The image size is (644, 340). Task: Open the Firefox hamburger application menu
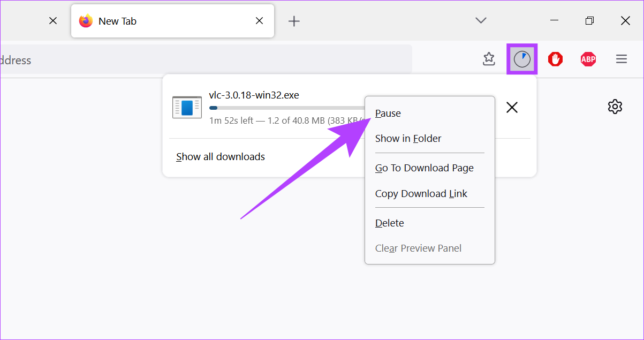[621, 59]
